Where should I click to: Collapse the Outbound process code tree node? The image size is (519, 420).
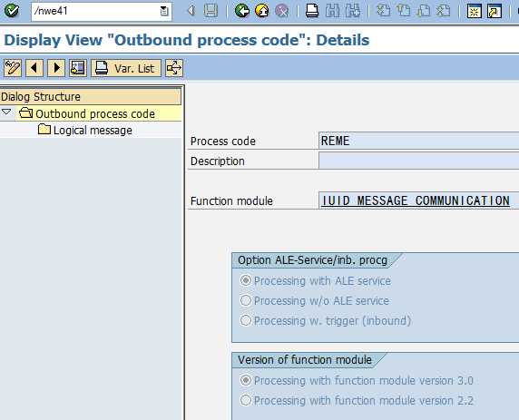point(6,112)
